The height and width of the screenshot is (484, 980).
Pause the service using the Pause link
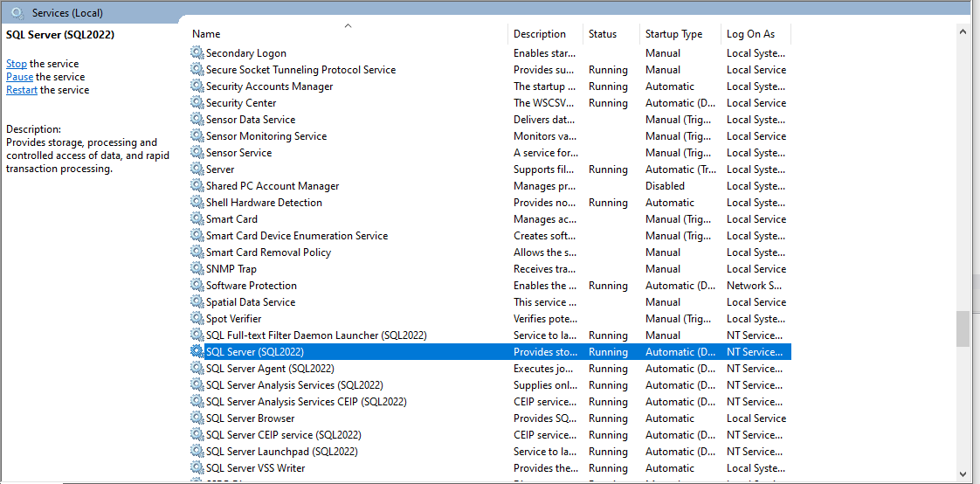coord(19,77)
